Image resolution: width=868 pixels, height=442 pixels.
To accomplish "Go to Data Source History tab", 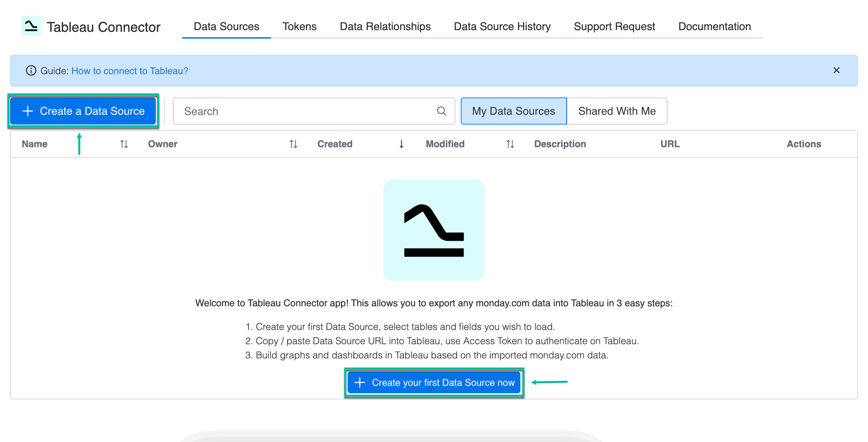I will pos(502,26).
